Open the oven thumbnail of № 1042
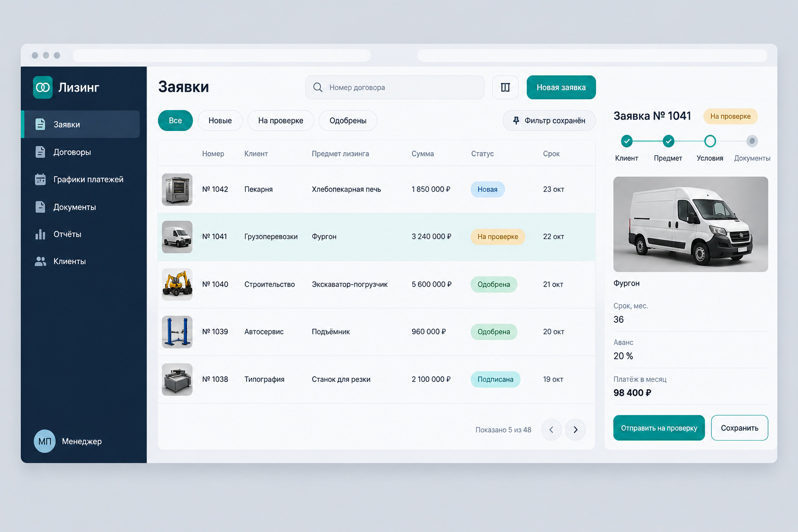798x532 pixels. point(177,190)
